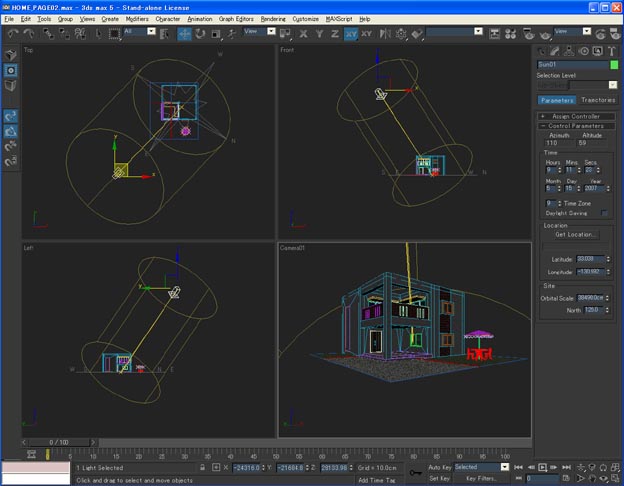Click the Get Location button

(x=575, y=234)
